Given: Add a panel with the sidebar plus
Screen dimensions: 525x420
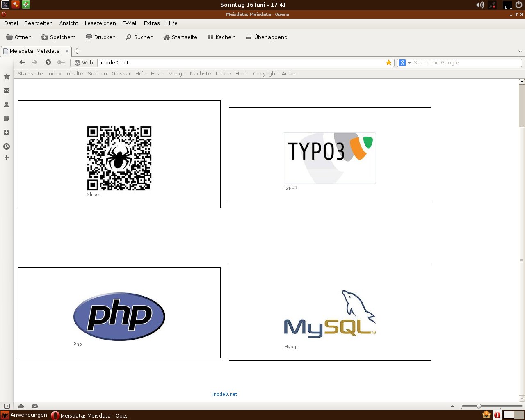Looking at the screenshot, I should 7,157.
